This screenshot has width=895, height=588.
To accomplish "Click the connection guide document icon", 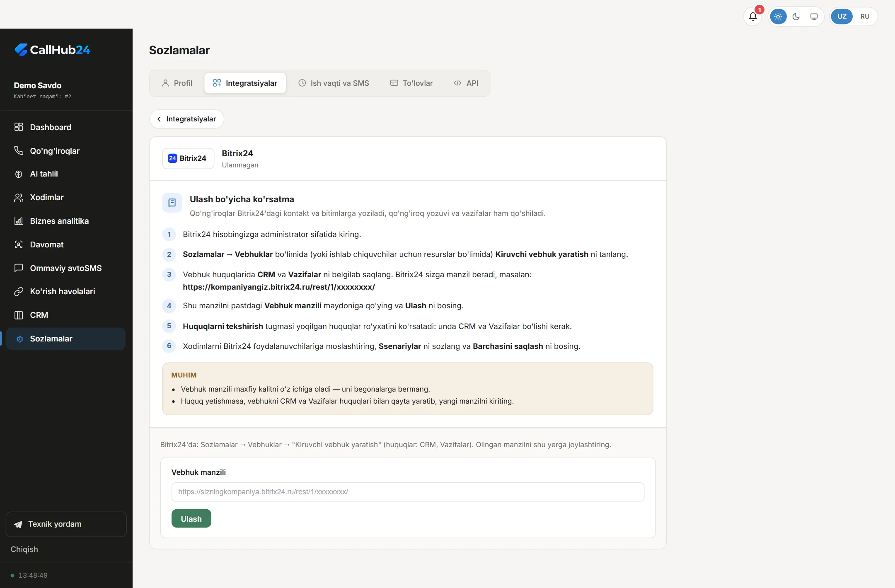I will tap(172, 203).
